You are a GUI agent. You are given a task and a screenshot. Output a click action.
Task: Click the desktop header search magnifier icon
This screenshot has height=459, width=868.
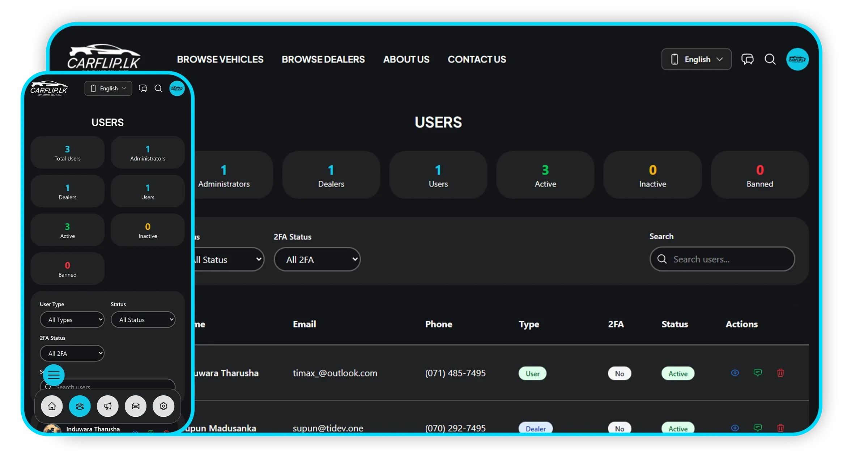coord(770,59)
